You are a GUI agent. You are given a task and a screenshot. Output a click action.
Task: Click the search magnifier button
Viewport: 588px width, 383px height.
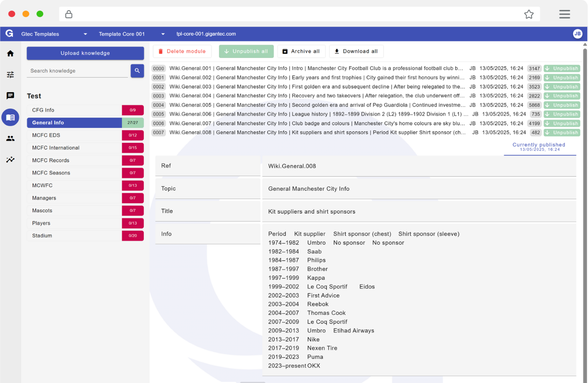pyautogui.click(x=137, y=71)
